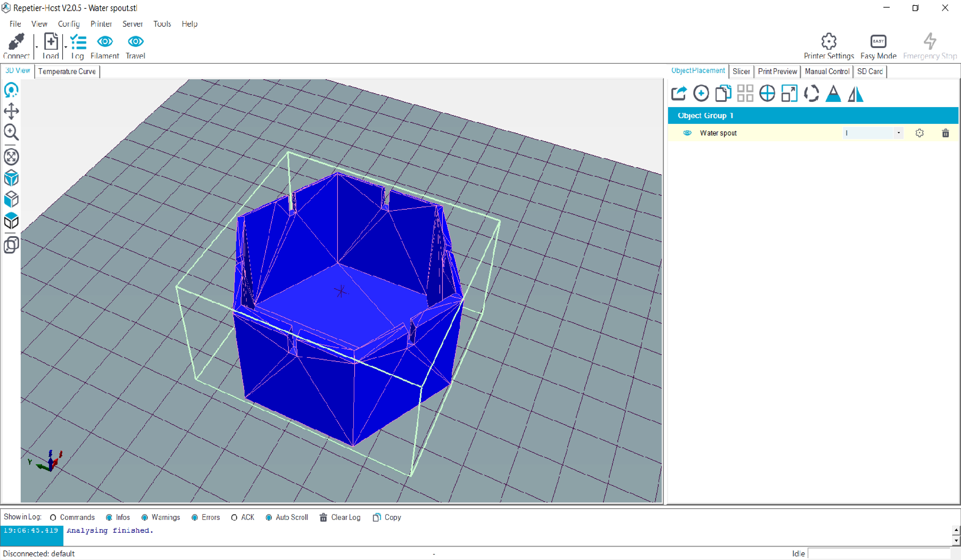Toggle Water spout visibility eye
The height and width of the screenshot is (560, 961).
(x=687, y=133)
